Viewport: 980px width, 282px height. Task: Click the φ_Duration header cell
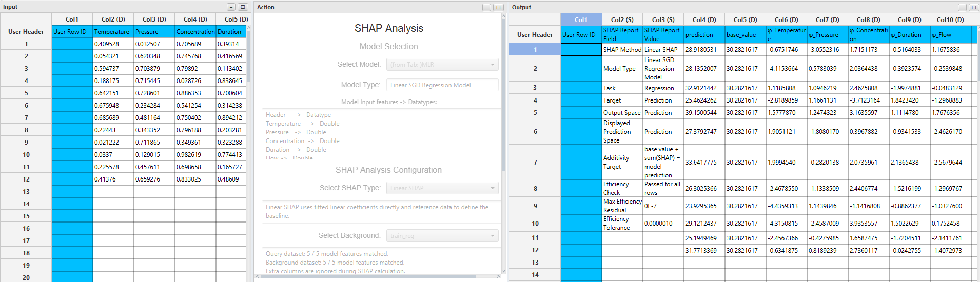pos(910,34)
